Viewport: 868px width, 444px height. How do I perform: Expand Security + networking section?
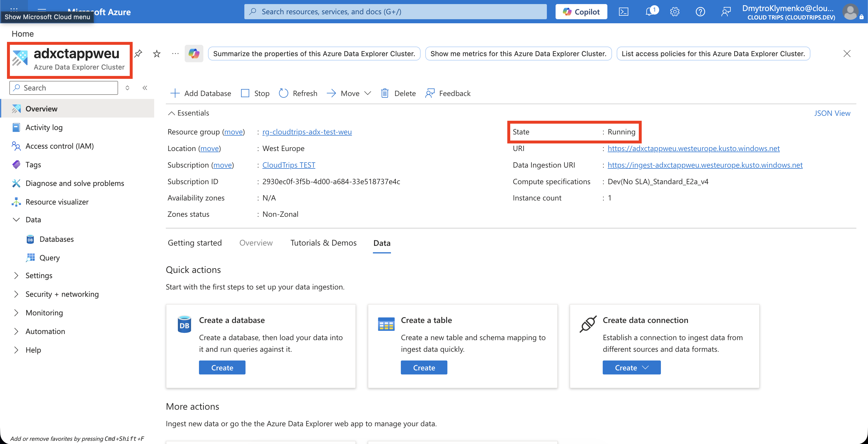(x=16, y=294)
